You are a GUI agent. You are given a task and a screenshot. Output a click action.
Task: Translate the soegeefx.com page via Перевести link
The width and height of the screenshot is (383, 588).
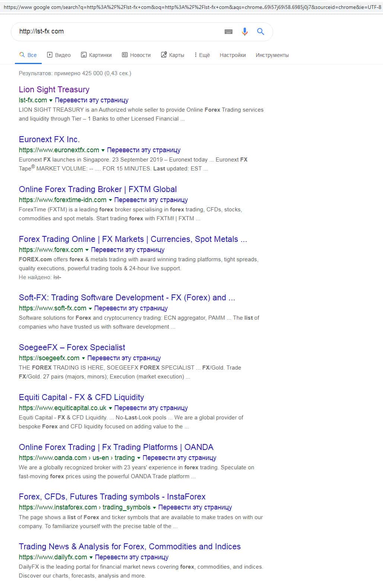(124, 358)
